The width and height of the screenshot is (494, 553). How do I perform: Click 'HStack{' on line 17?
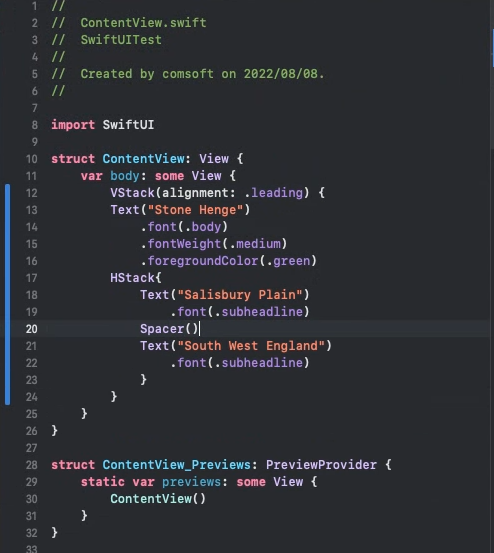click(136, 278)
